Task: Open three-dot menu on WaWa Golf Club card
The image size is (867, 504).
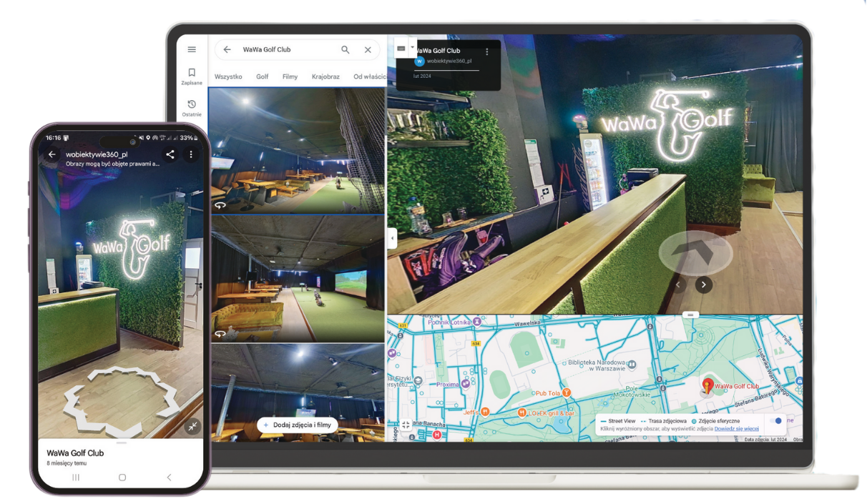Action: coord(487,51)
